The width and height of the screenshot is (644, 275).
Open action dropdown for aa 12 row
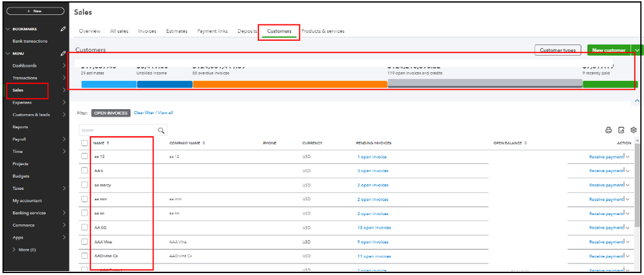pyautogui.click(x=628, y=157)
